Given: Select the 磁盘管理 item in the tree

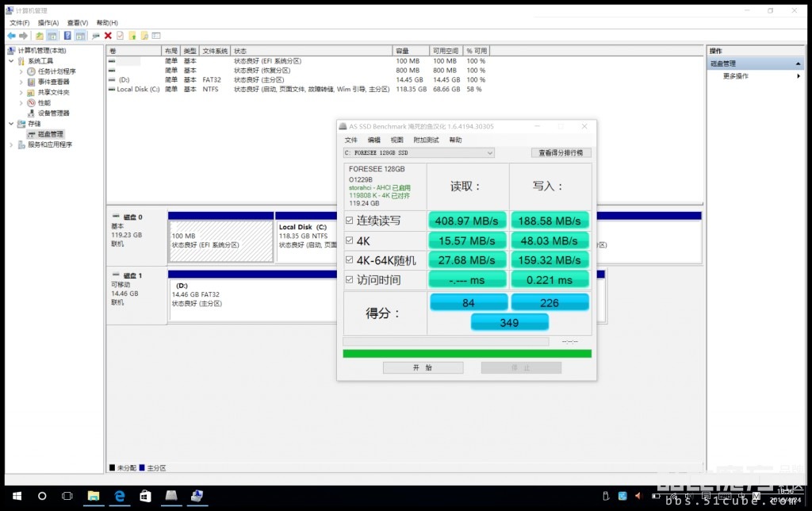Looking at the screenshot, I should tap(50, 133).
